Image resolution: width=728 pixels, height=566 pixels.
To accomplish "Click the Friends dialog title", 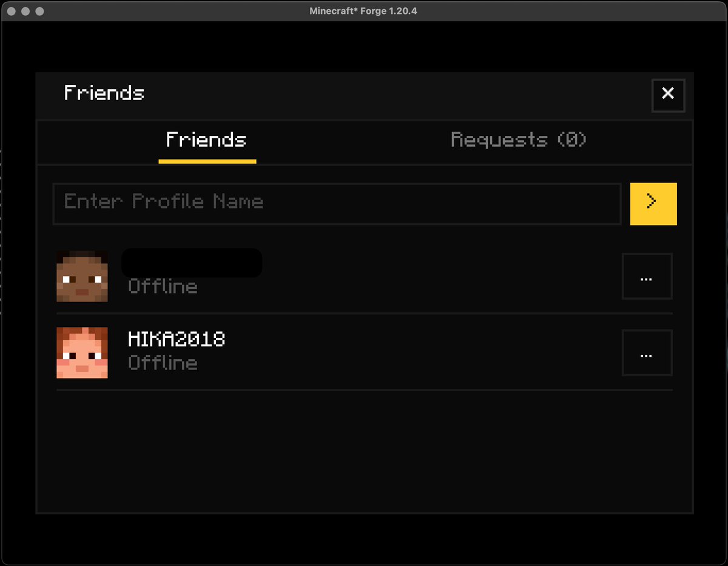I will pos(104,93).
